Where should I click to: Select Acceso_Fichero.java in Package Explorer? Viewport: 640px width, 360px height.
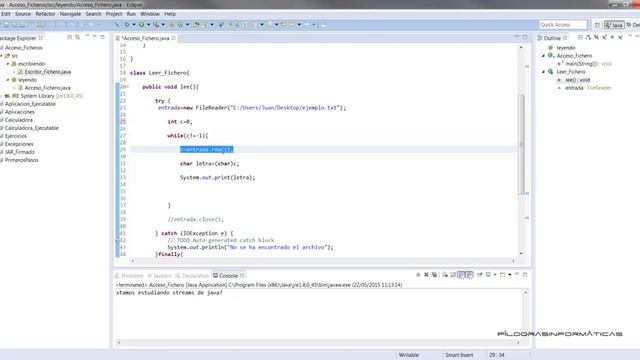click(47, 88)
